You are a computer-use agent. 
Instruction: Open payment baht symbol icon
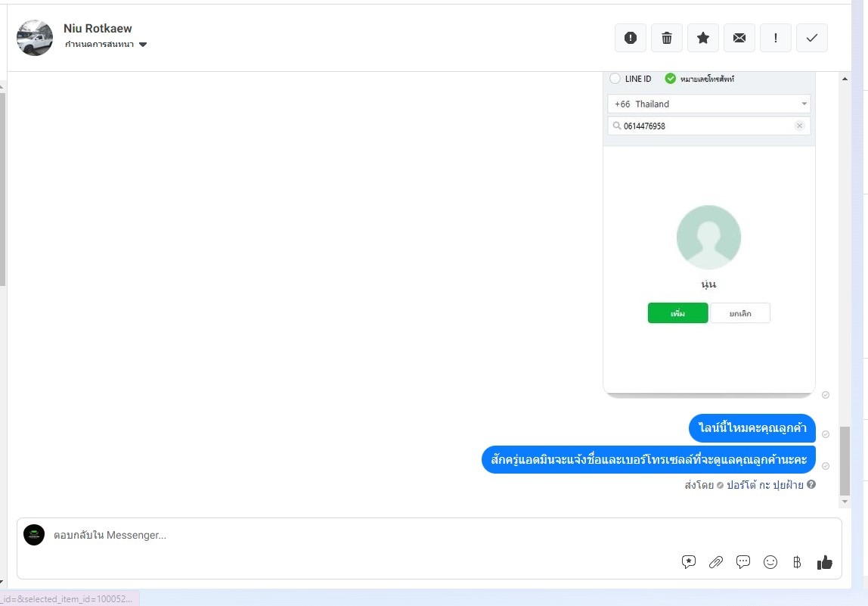pyautogui.click(x=797, y=562)
